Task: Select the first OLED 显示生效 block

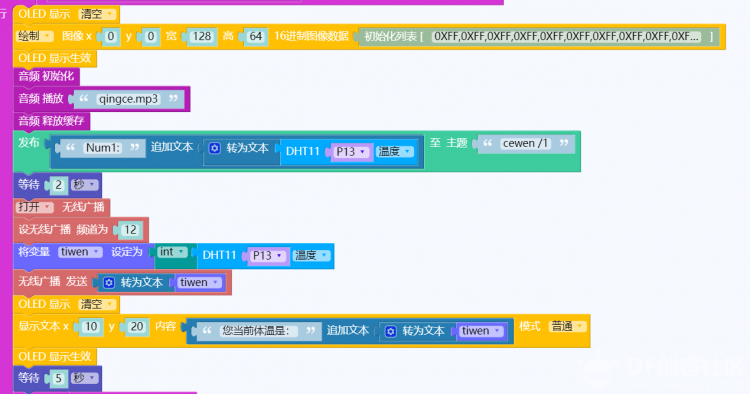Action: point(55,58)
